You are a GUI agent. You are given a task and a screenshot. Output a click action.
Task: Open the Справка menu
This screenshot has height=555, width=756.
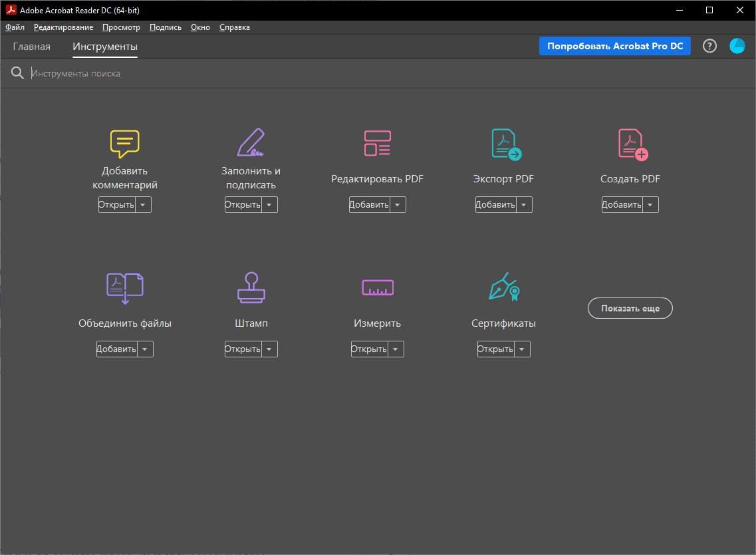pos(234,27)
